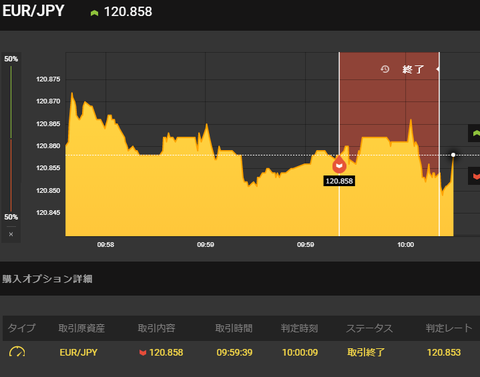Screen dimensions: 480x377
Task: Click the 判定レート column header
Action: 449,328
